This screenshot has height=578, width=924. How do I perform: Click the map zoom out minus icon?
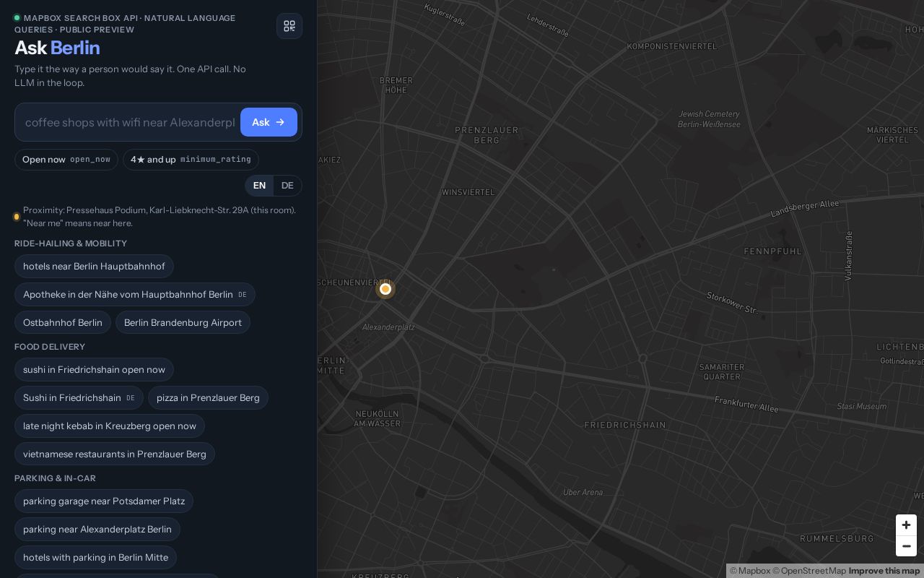point(906,546)
